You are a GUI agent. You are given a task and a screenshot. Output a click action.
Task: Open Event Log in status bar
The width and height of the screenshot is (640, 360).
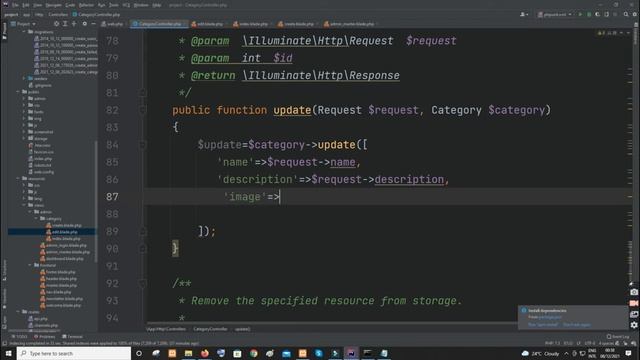pos(618,336)
